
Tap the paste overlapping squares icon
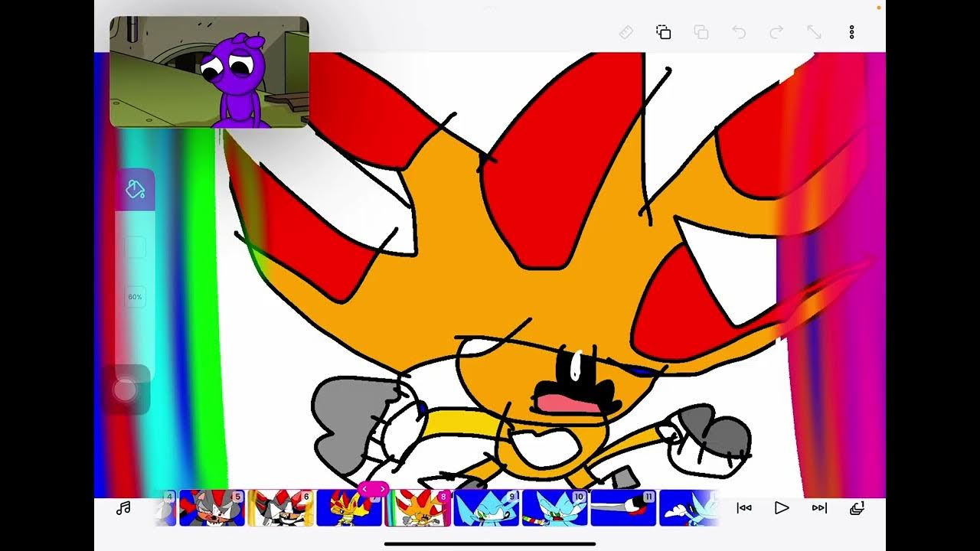pos(701,32)
